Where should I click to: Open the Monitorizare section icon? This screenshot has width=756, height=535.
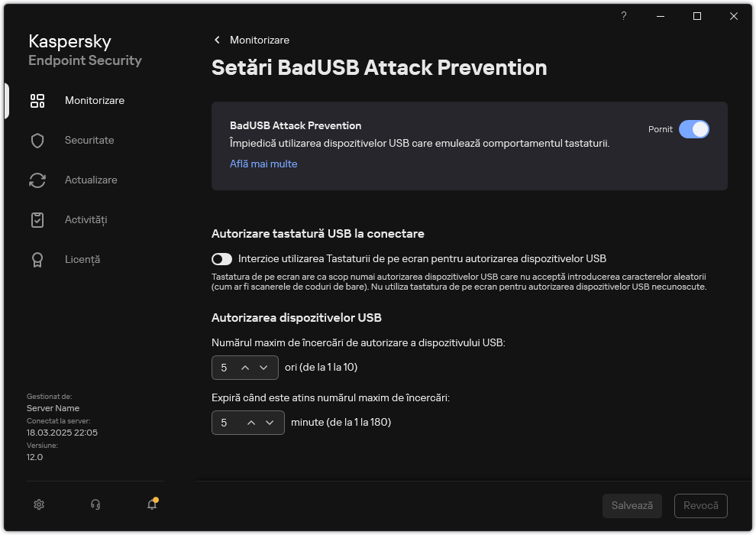tap(37, 100)
